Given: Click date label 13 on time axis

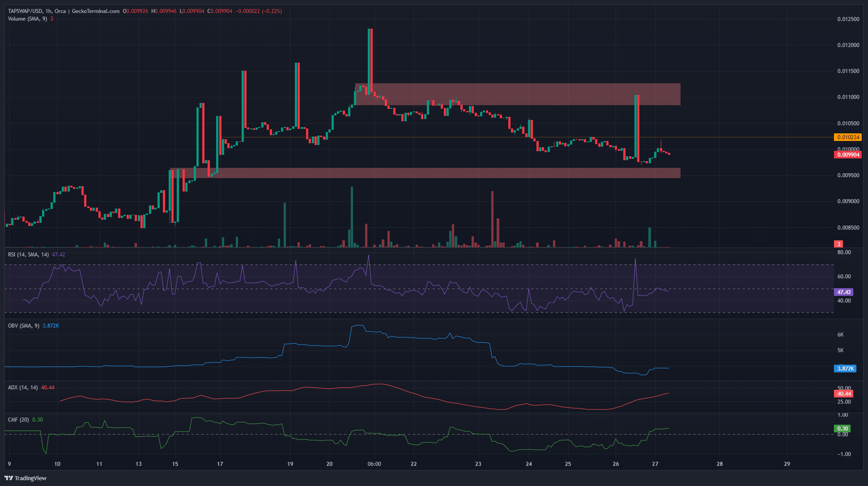Looking at the screenshot, I should pyautogui.click(x=139, y=464).
